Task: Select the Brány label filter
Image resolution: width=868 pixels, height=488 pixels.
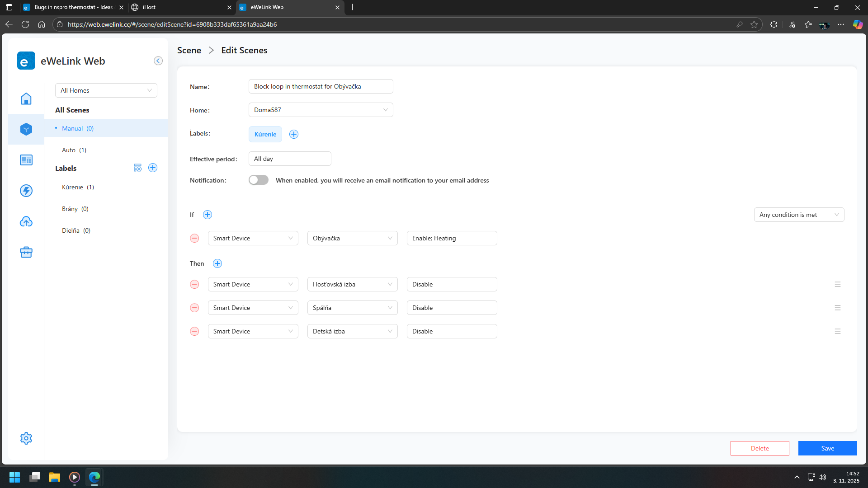Action: [x=75, y=209]
